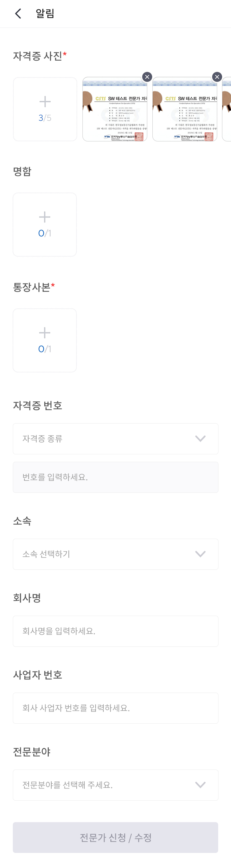Remove the second certificate photo
Image resolution: width=231 pixels, height=868 pixels.
click(x=217, y=77)
